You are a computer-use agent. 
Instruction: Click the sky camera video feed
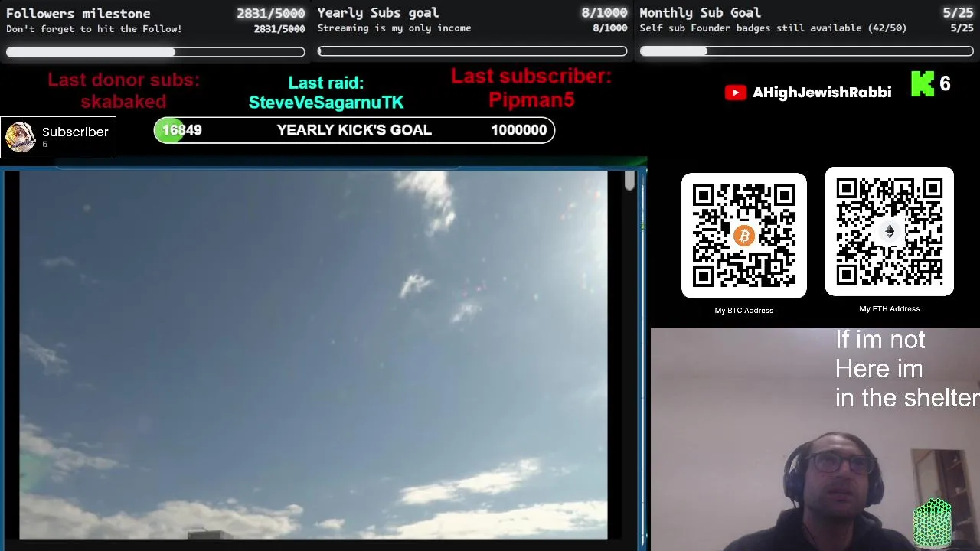[x=313, y=354]
